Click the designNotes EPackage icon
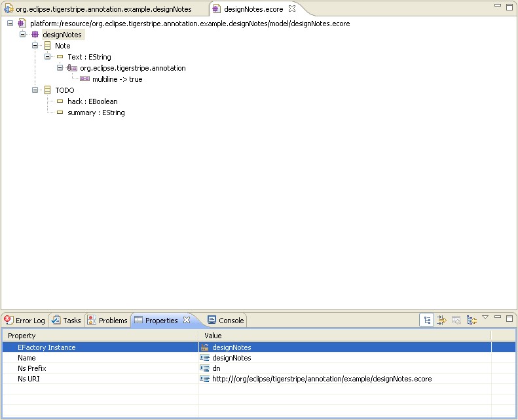Viewport: 518px width, 420px height. (x=35, y=34)
